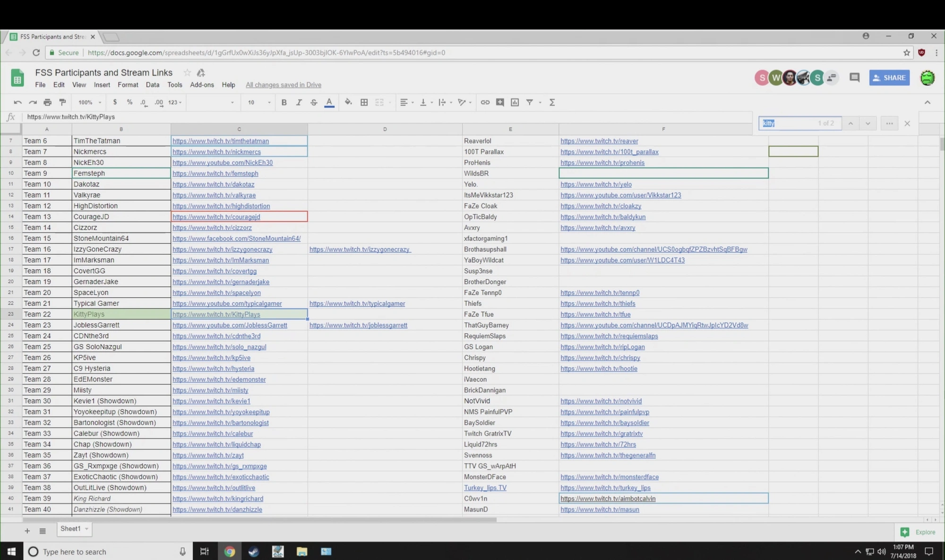Open the timthetatman twitch link

tap(221, 141)
